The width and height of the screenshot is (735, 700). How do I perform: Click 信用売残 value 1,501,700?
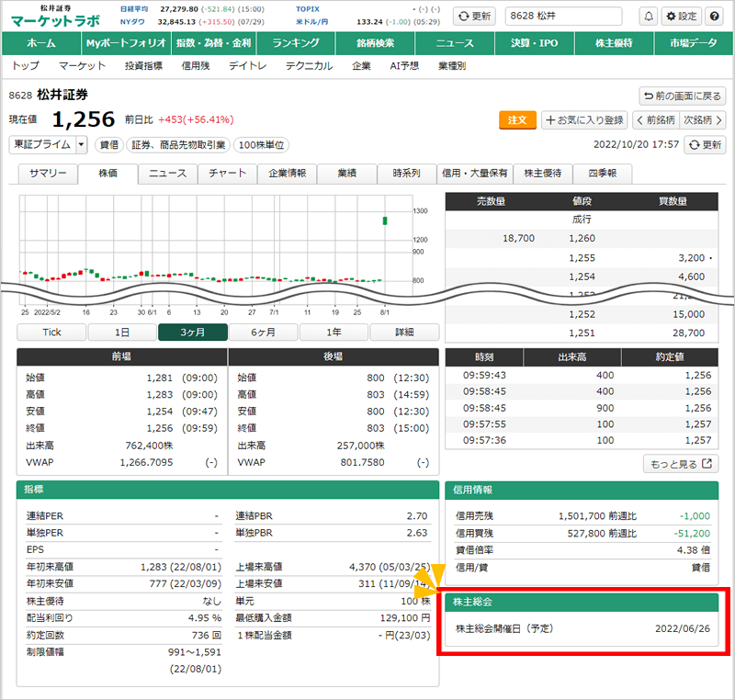(582, 516)
